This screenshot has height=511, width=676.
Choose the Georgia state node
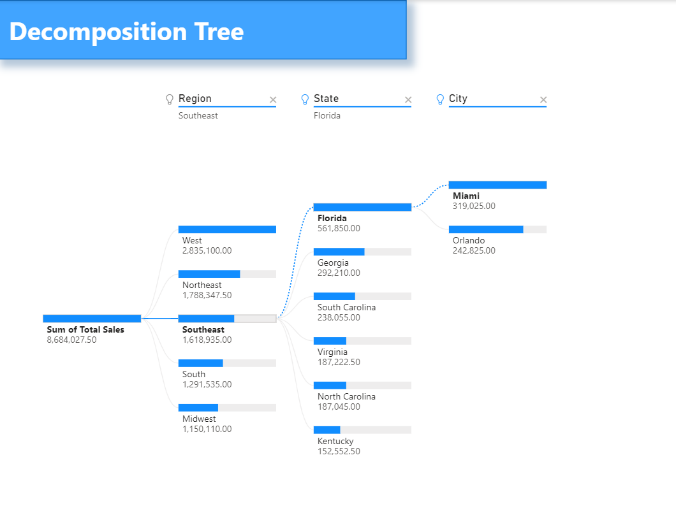coord(363,263)
